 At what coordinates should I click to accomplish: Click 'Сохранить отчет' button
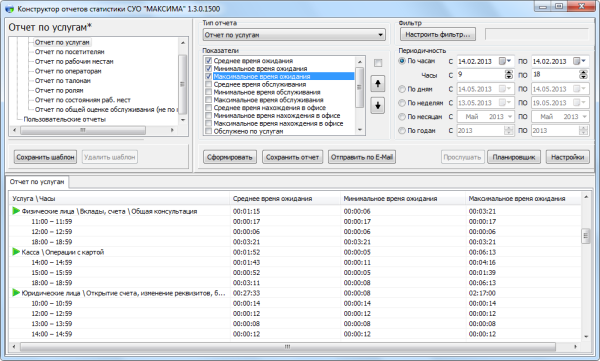[292, 157]
